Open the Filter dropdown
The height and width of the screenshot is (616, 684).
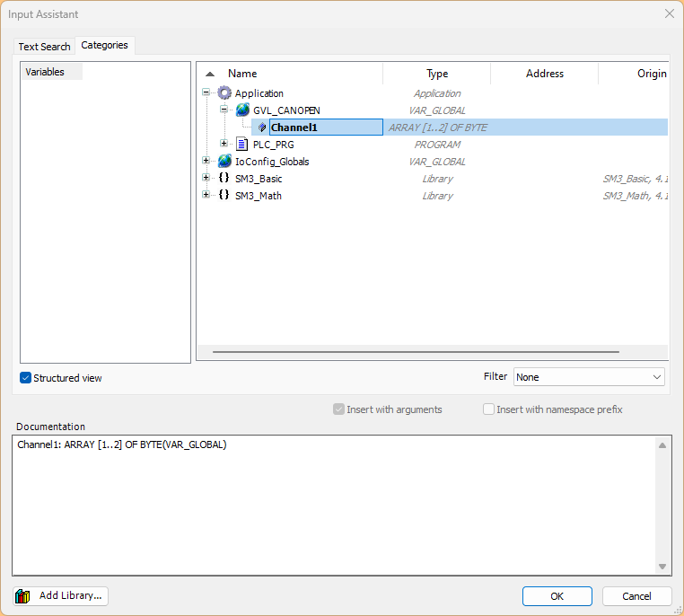pos(589,377)
